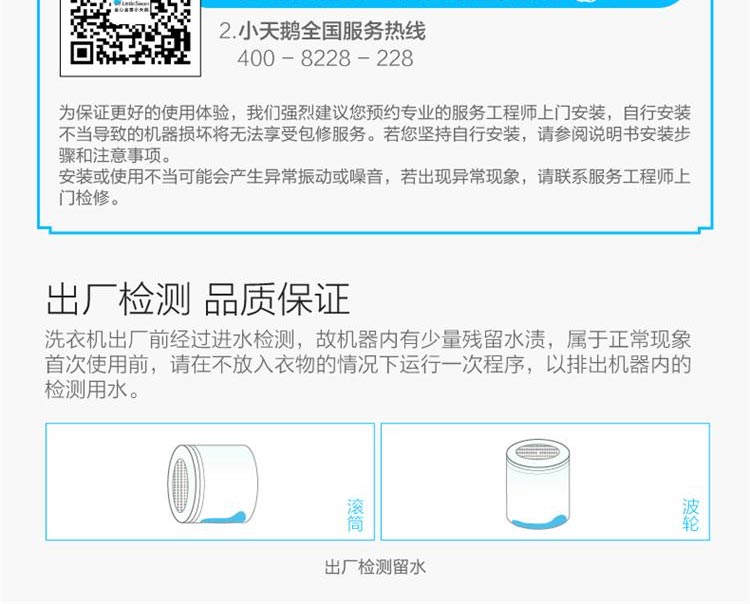This screenshot has height=604, width=750.
Task: Click the 检测用水 text line
Action: pyautogui.click(x=92, y=389)
